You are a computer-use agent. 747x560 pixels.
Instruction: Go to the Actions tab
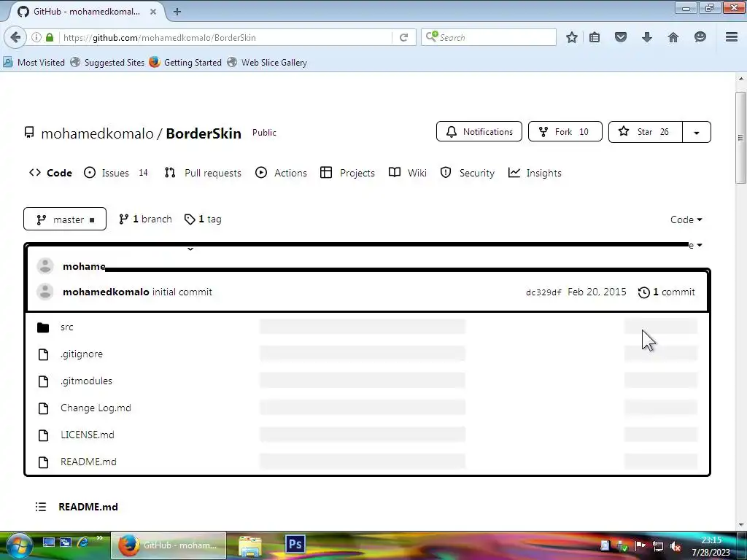281,173
